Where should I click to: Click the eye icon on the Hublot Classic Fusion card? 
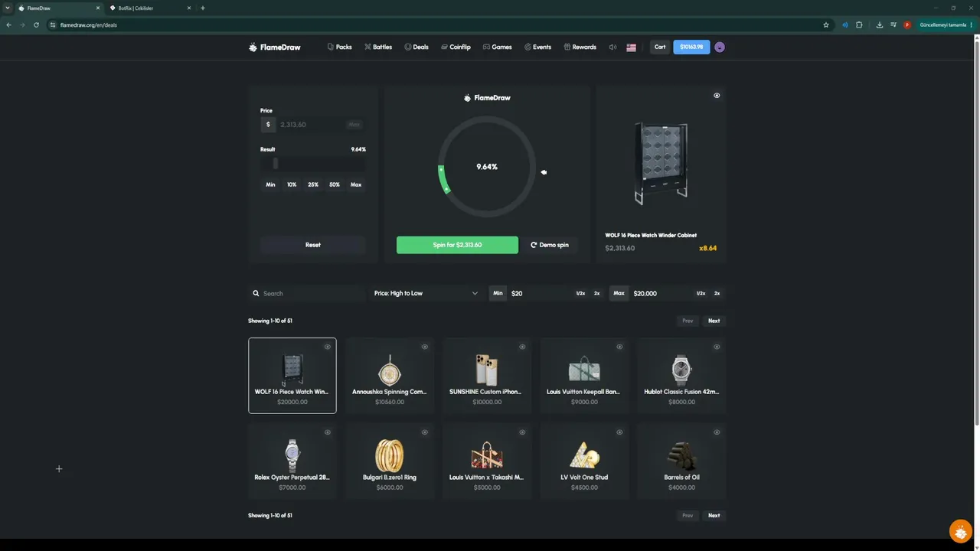point(717,347)
